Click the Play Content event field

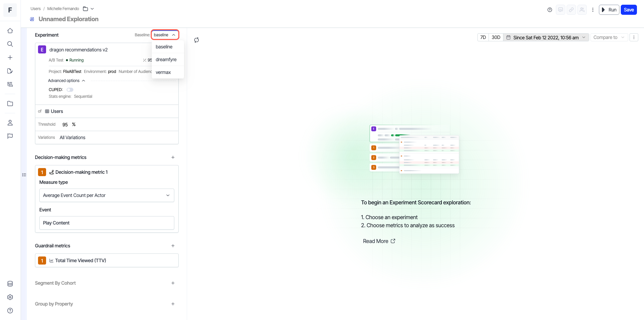(107, 223)
